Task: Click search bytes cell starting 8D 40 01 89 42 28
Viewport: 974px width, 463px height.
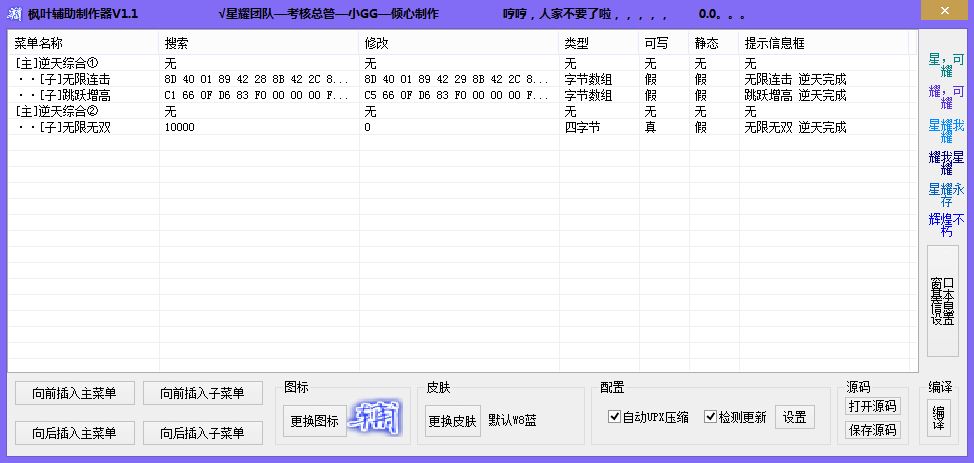Action: point(257,80)
